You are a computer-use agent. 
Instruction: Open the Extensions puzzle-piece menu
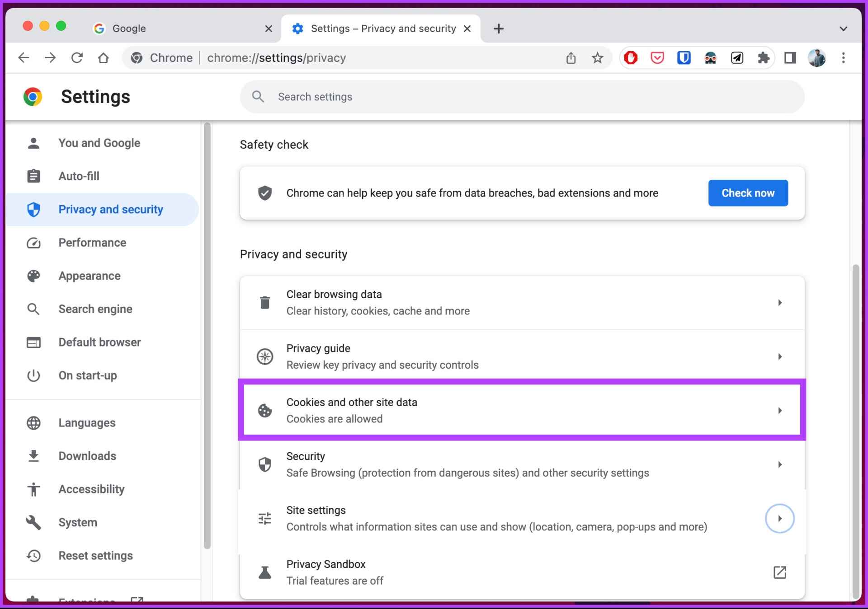[764, 58]
